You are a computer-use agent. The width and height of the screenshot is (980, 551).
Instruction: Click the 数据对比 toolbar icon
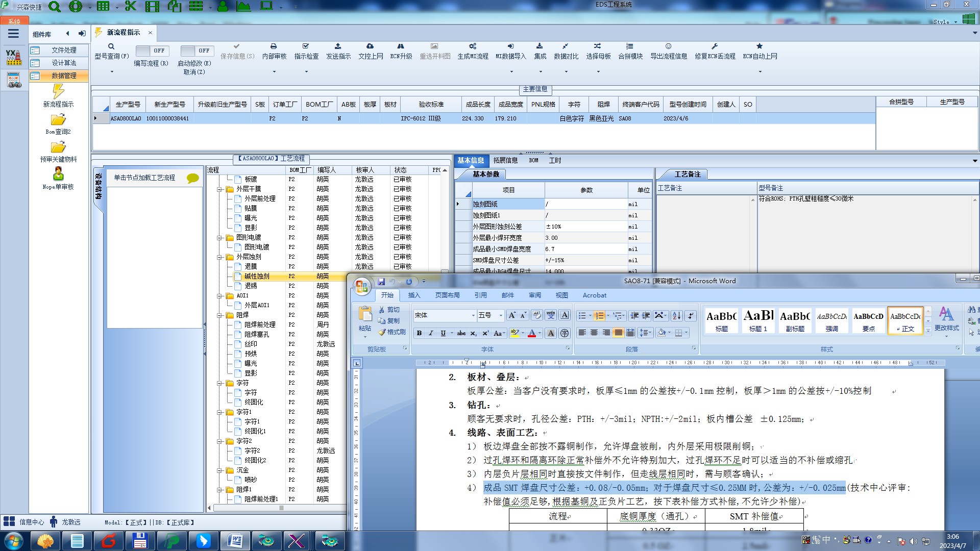[x=566, y=46]
